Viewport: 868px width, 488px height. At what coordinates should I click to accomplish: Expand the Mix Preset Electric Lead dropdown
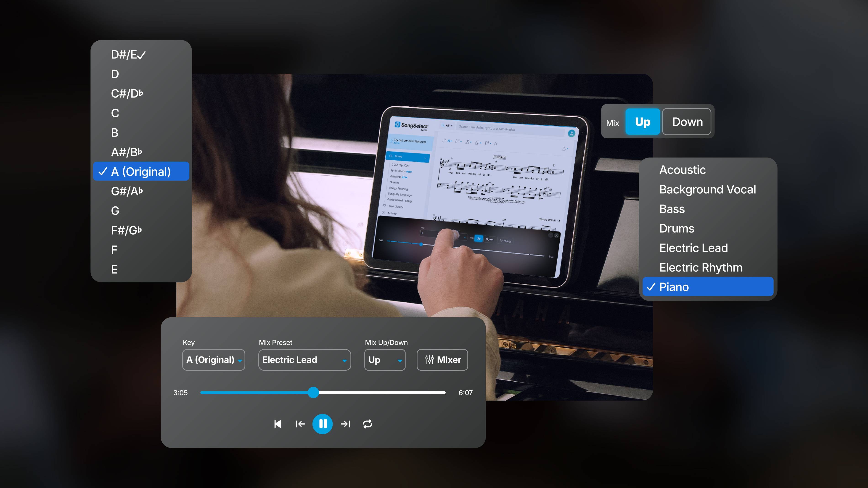click(x=304, y=360)
